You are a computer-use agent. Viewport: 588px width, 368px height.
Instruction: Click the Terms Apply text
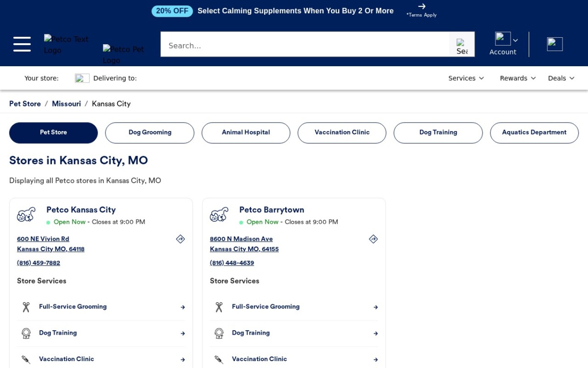click(x=421, y=15)
